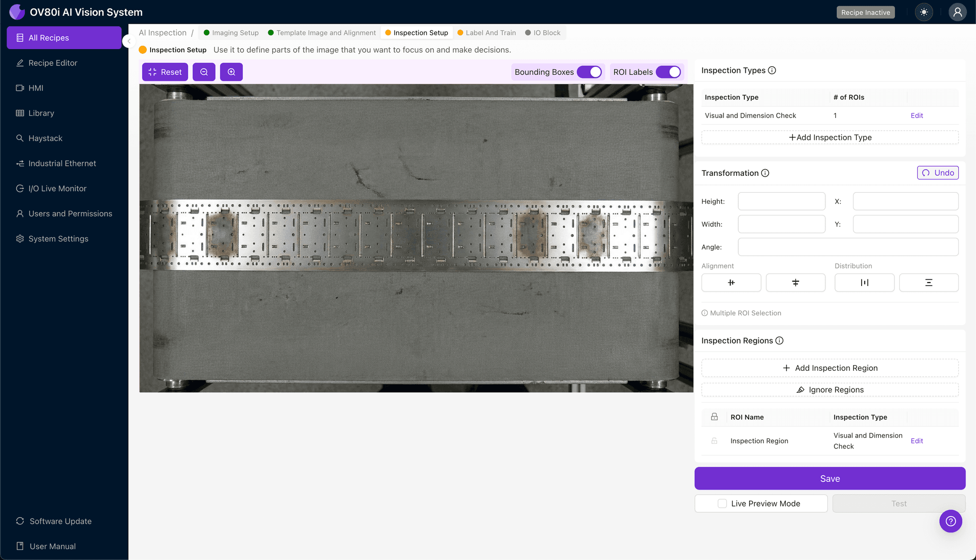Click the Add Inspection Region button
Viewport: 976px width, 560px height.
pyautogui.click(x=830, y=368)
